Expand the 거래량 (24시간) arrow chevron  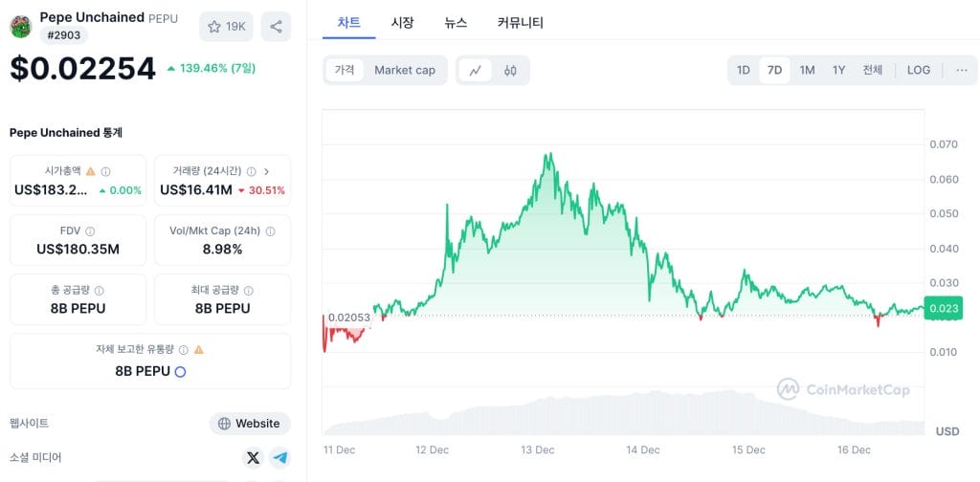(267, 171)
